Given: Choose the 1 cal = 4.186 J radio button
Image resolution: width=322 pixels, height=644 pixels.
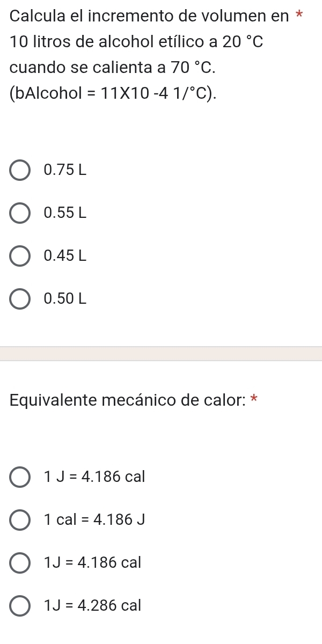Looking at the screenshot, I should click(x=20, y=519).
